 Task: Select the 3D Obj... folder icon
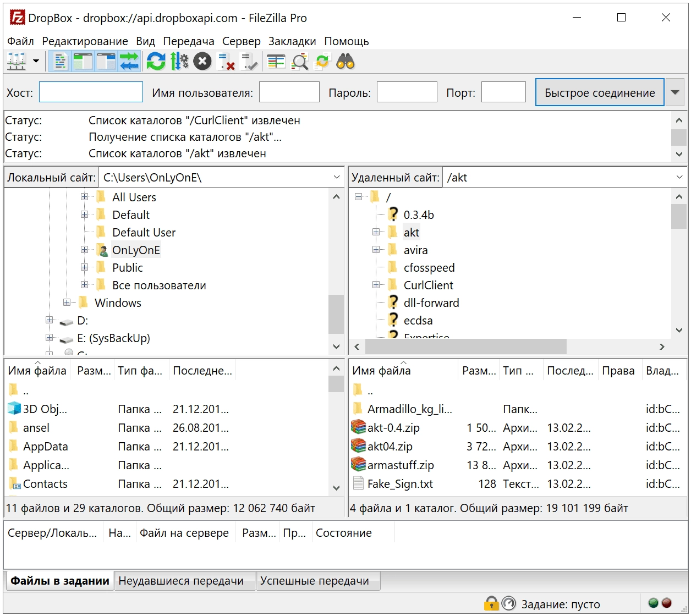14,409
